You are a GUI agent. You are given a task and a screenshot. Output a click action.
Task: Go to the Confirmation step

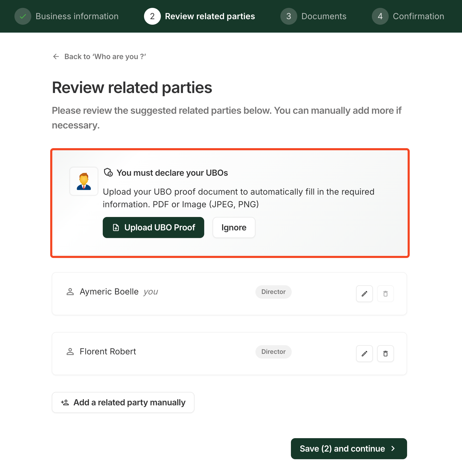(418, 16)
